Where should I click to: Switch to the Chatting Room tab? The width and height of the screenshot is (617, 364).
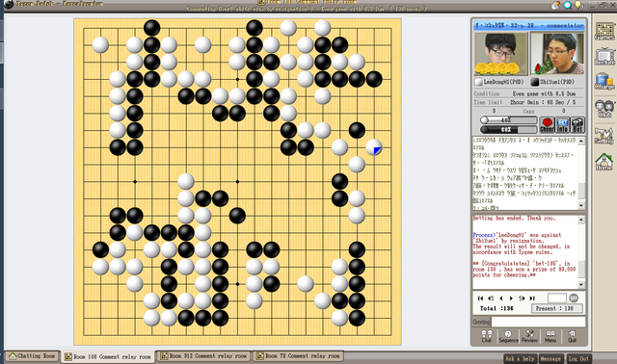pyautogui.click(x=32, y=356)
